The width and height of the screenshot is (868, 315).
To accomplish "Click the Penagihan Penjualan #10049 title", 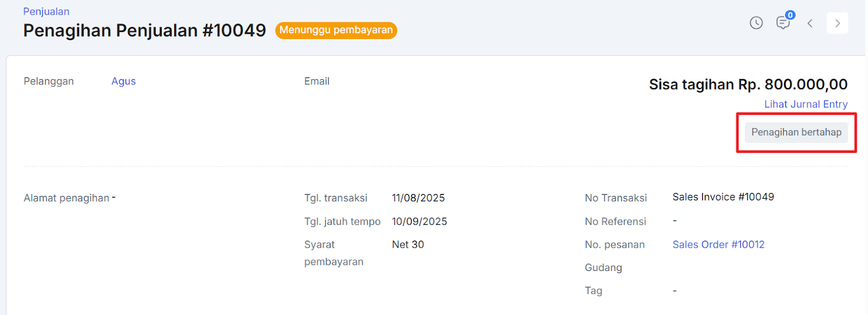I will (144, 30).
